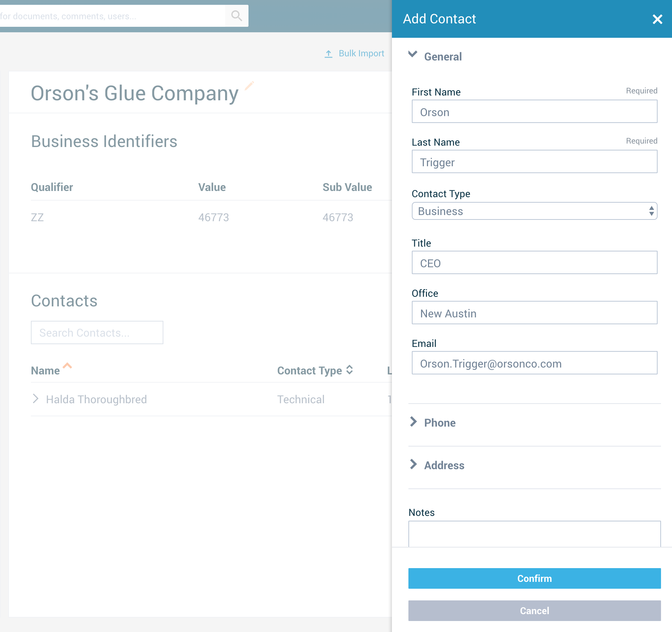Click the Orson's Glue Company title
The height and width of the screenshot is (632, 672).
click(135, 93)
